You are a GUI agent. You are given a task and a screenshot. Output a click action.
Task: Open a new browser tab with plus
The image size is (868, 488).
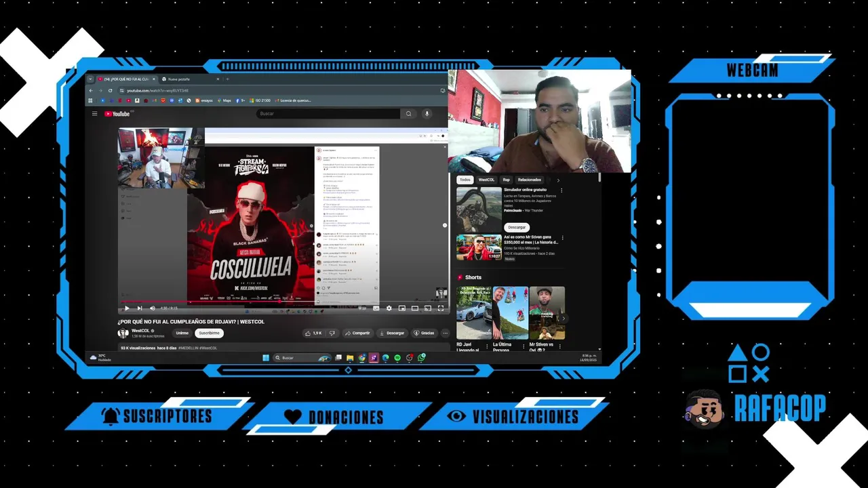pos(227,79)
